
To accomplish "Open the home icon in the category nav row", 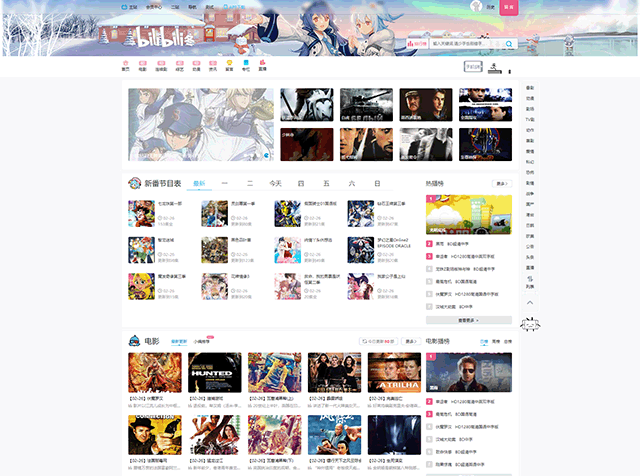I will pyautogui.click(x=125, y=65).
